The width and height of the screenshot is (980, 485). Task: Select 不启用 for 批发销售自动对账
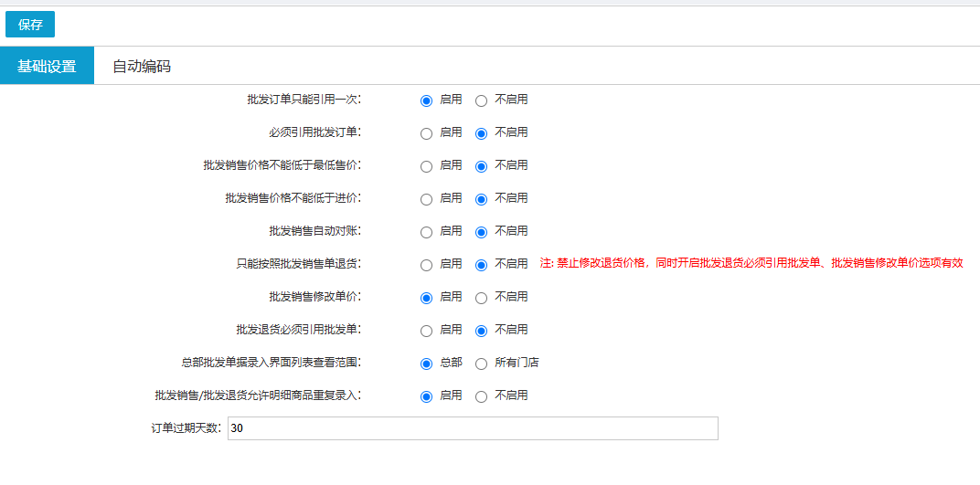click(482, 232)
